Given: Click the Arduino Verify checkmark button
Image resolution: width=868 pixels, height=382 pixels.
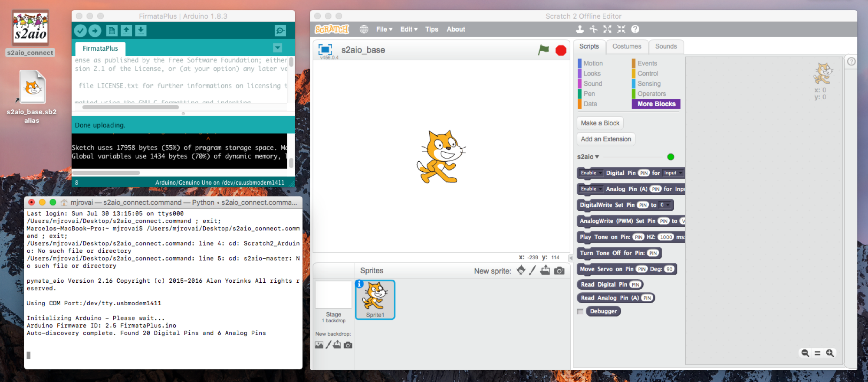Looking at the screenshot, I should point(80,31).
